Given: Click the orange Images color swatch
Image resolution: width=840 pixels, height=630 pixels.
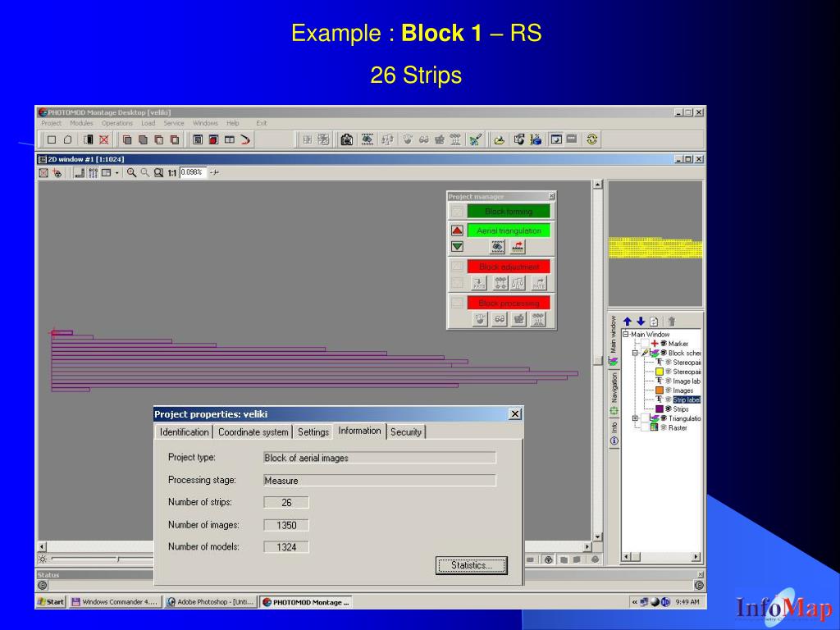Looking at the screenshot, I should (660, 390).
